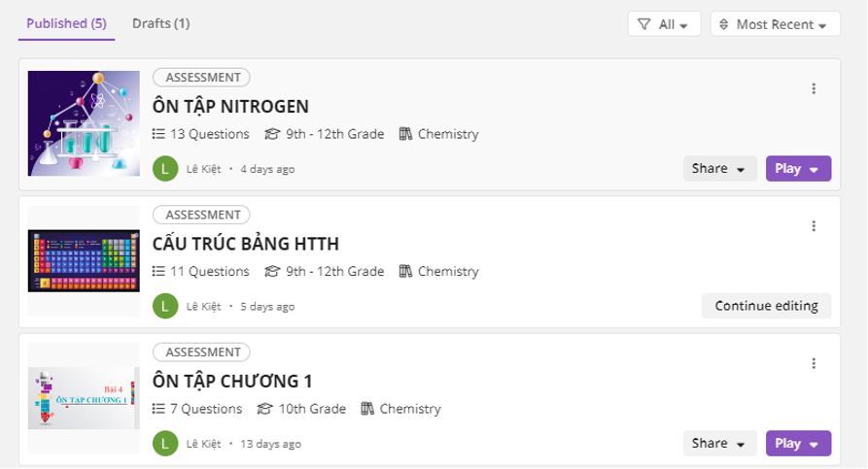Click the filter funnel icon
The height and width of the screenshot is (469, 868).
pos(644,24)
